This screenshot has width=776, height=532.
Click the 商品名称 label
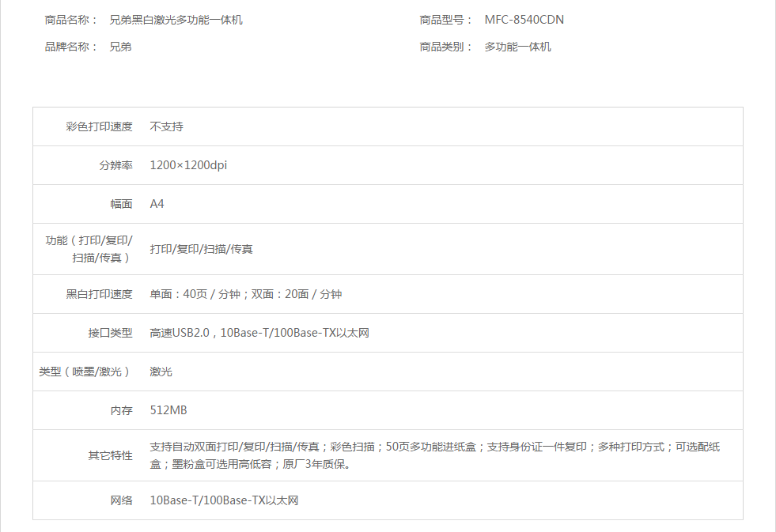click(70, 20)
